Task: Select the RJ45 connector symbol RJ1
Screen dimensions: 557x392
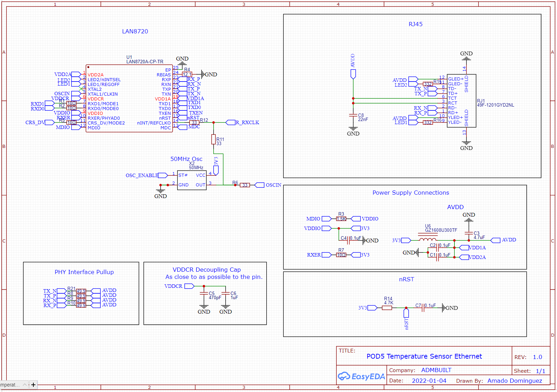Action: [461, 100]
